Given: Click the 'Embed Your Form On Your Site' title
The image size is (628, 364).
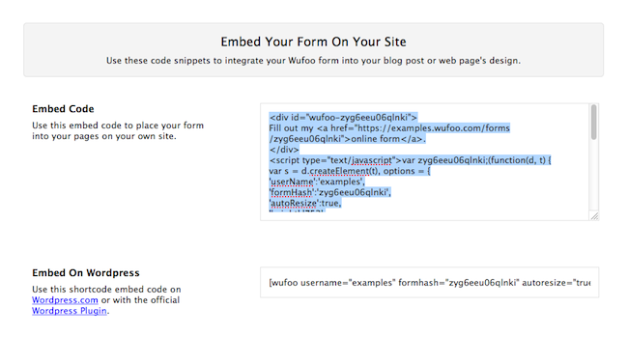Looking at the screenshot, I should point(313,42).
